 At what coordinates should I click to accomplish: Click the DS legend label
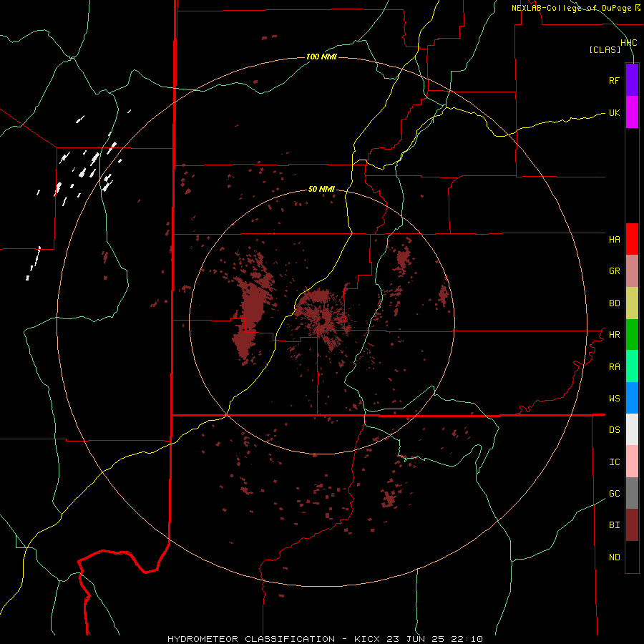614,430
